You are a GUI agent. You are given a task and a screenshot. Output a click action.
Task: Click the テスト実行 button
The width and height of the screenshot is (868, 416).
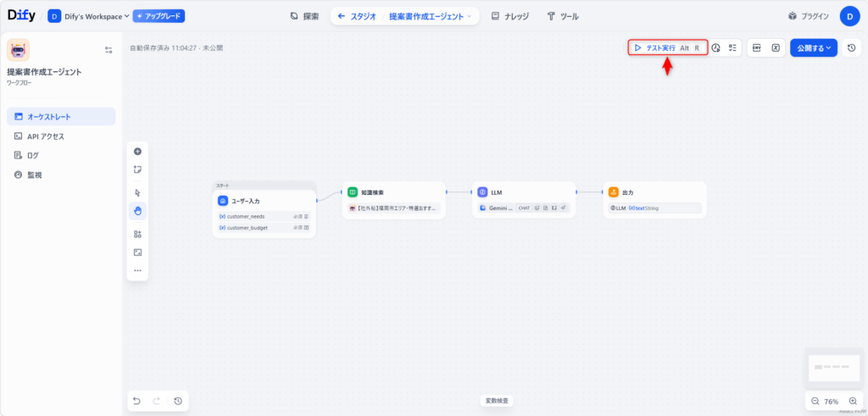(667, 48)
